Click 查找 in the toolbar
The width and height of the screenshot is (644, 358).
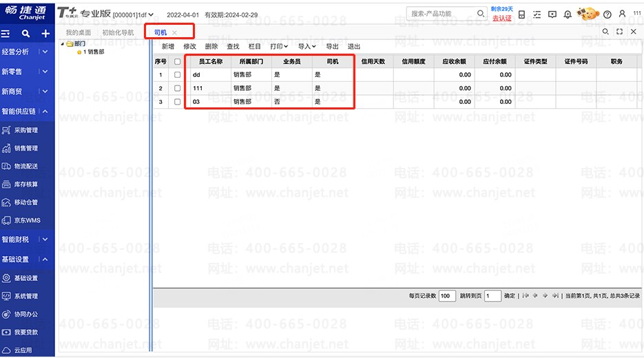(x=233, y=46)
